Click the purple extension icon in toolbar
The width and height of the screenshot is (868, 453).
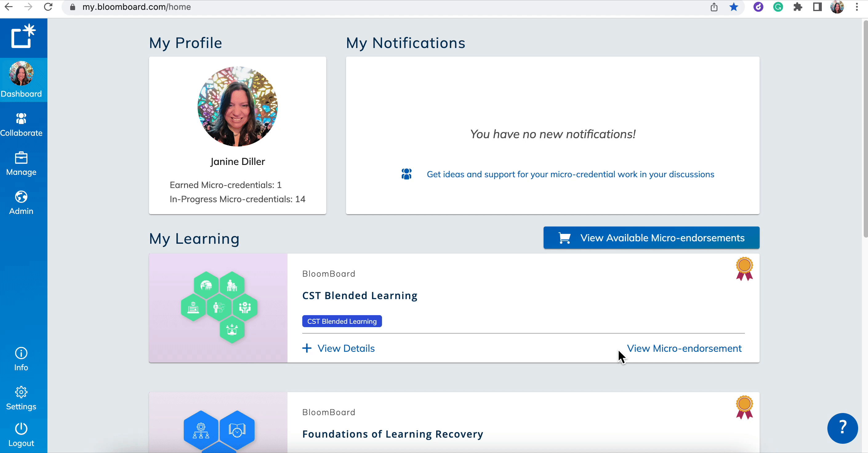pyautogui.click(x=758, y=7)
